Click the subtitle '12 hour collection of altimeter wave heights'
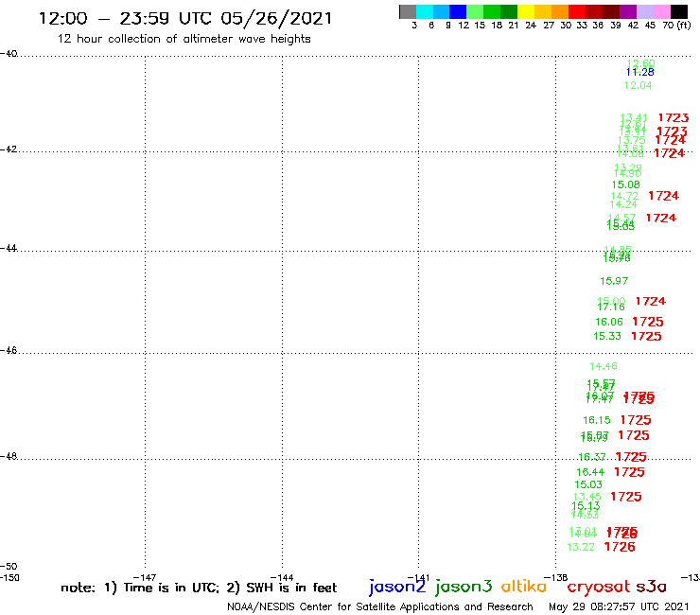700x615 pixels. coord(184,39)
